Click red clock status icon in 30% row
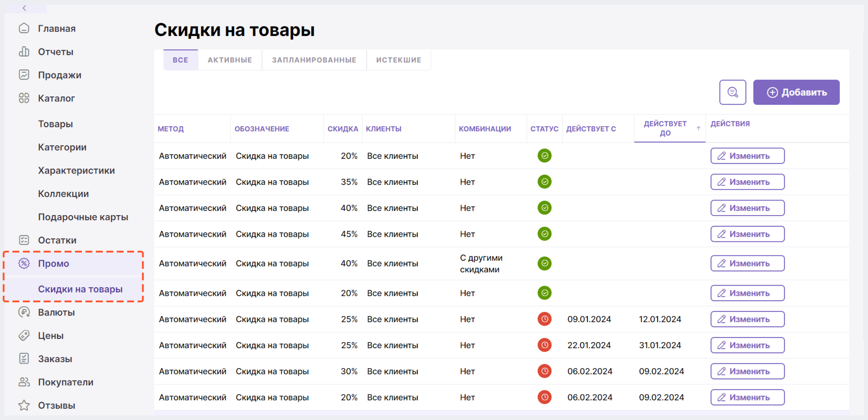Viewport: 868px width, 420px height. tap(544, 371)
